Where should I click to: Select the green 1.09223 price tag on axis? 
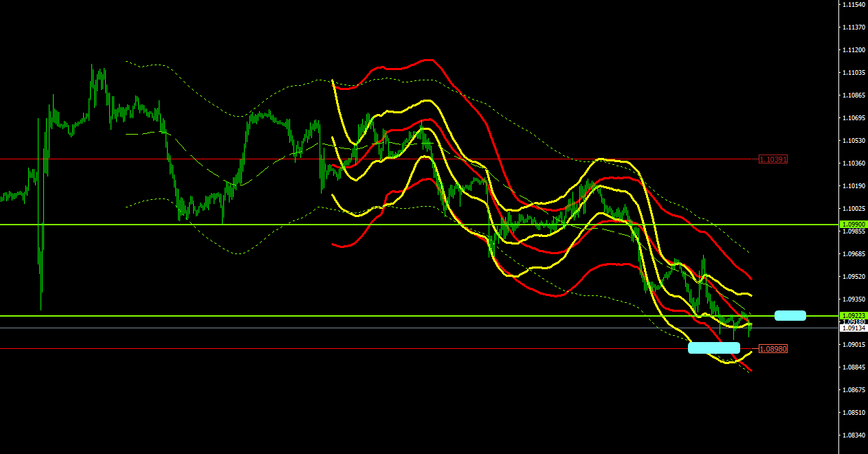(854, 315)
